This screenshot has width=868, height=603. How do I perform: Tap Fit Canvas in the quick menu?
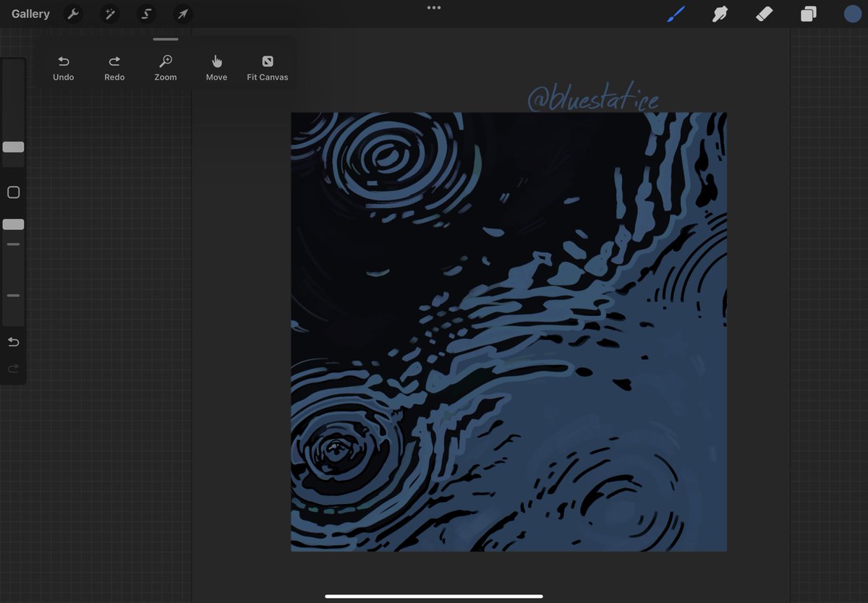click(x=268, y=68)
